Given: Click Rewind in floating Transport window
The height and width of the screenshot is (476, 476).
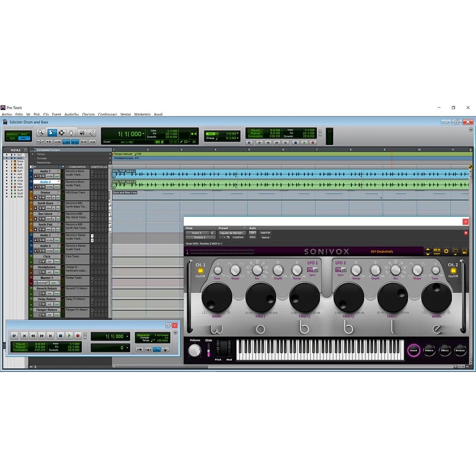Looking at the screenshot, I should tap(33, 336).
